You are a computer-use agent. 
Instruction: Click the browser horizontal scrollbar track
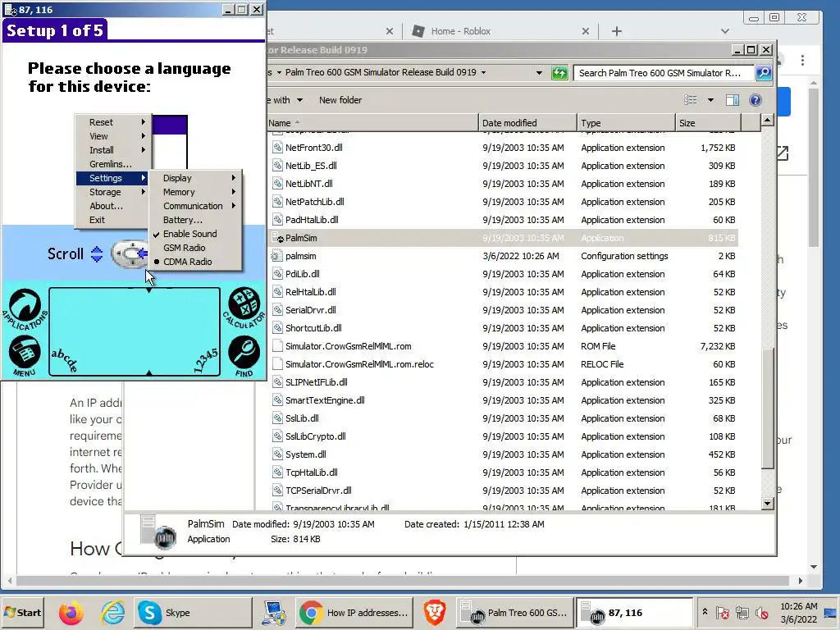402,581
